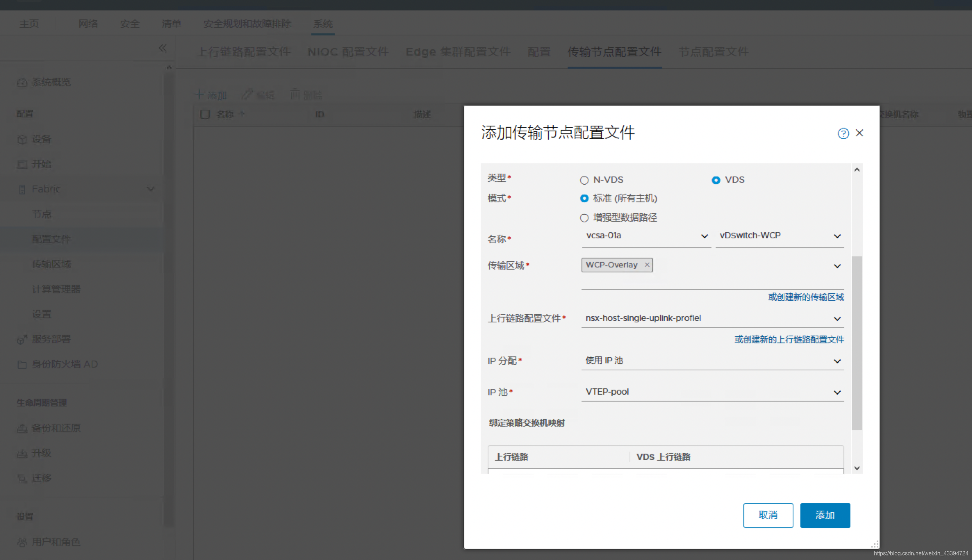Click the 身份防火墙 AD folder icon
Screen dimensions: 972x560
pyautogui.click(x=22, y=365)
